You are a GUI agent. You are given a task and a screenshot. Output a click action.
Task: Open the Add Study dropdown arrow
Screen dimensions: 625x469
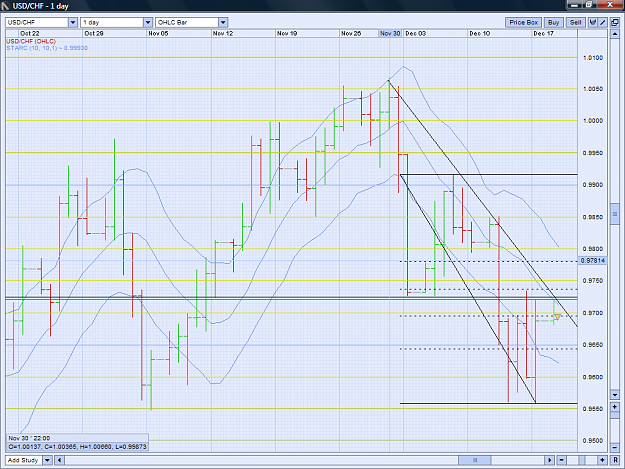coord(47,460)
